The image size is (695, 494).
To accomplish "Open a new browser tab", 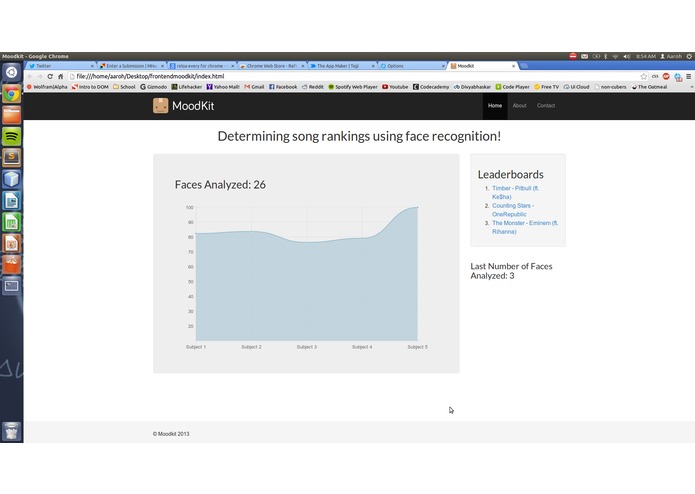I will pos(524,66).
